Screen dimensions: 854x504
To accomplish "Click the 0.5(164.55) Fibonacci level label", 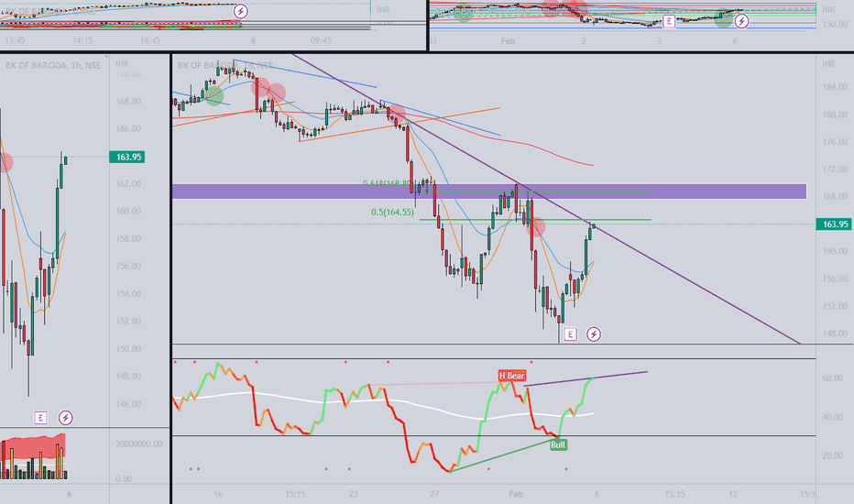I will click(x=393, y=212).
